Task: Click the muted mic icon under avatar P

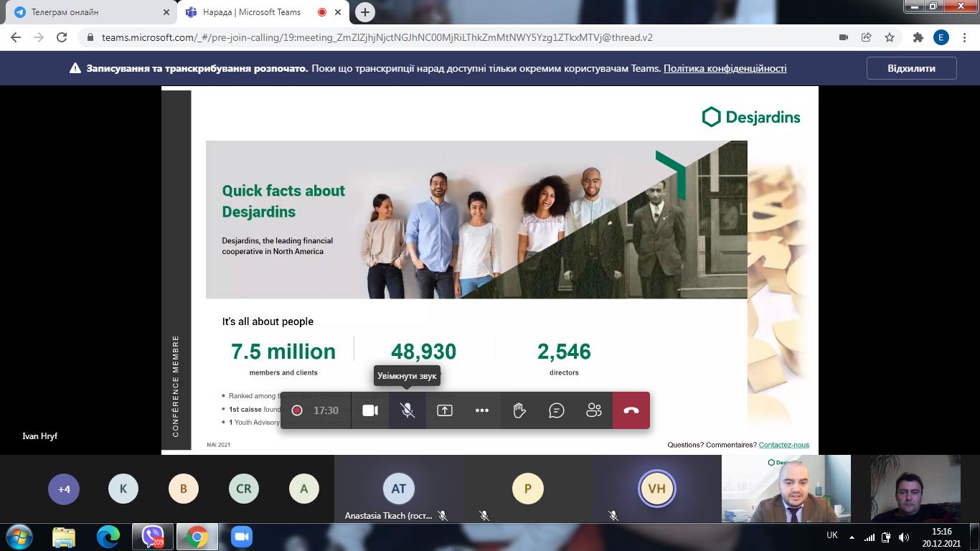Action: 484,516
